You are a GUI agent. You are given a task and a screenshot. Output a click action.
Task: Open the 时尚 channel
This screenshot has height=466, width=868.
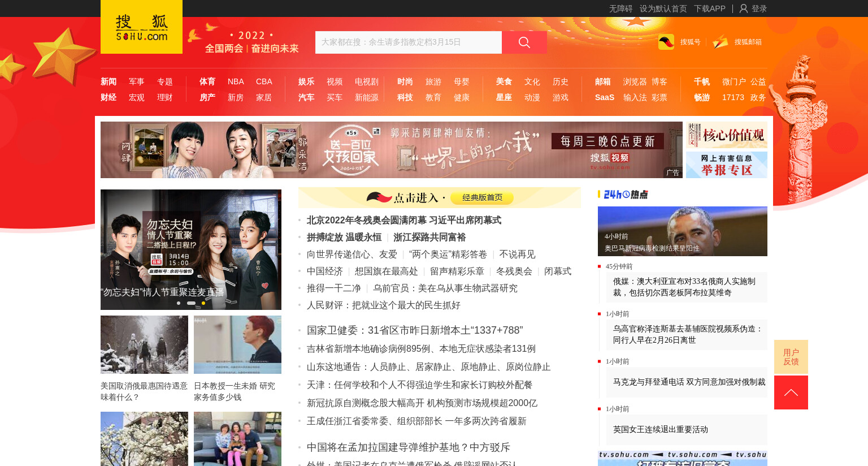click(x=405, y=81)
